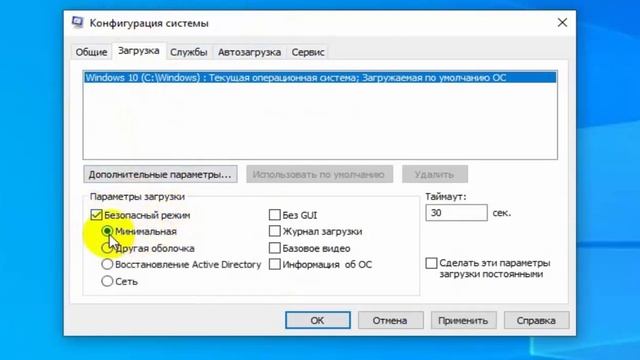640x360 pixels.
Task: Uncheck the Безопасный режим checkbox
Action: [x=96, y=215]
